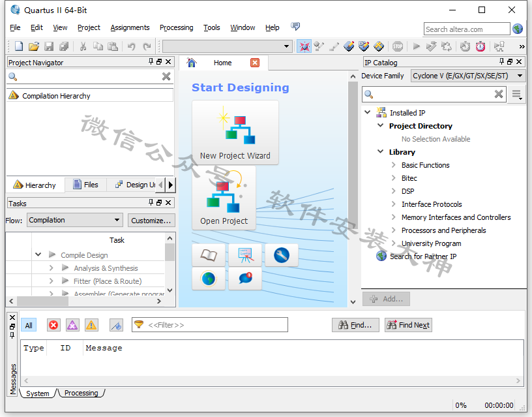Open documentation via the book icon
This screenshot has width=532, height=417.
209,255
